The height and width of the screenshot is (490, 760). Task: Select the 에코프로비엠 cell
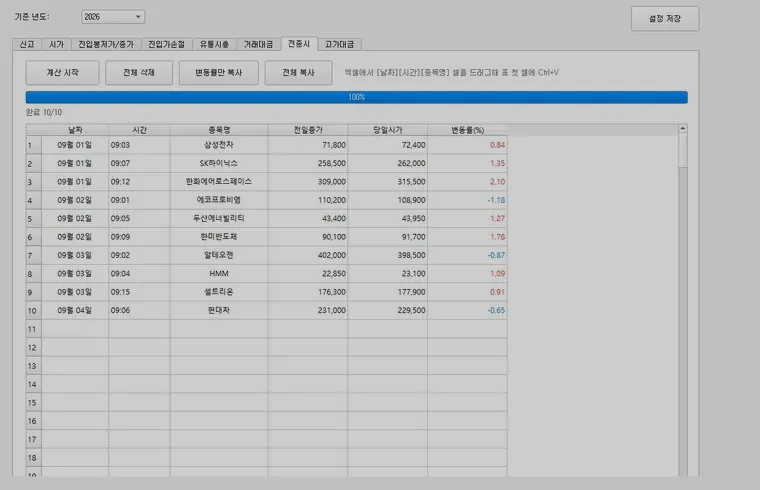[x=219, y=200]
